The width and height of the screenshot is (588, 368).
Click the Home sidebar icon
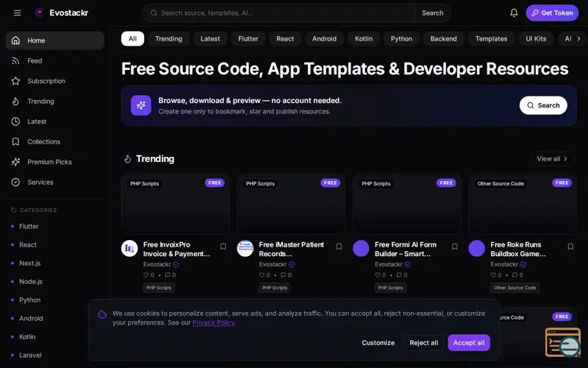click(15, 40)
